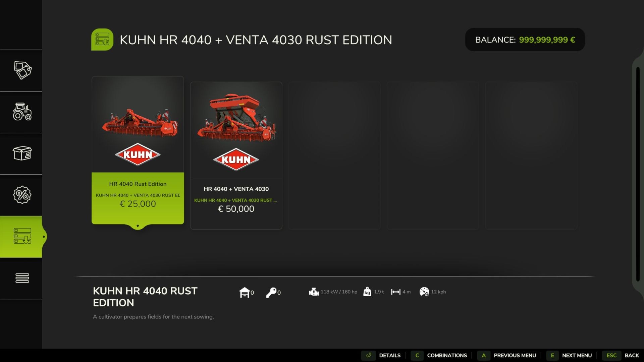Viewport: 644px width, 362px height.
Task: Click the speed gauge icon showing 12 kph
Action: tap(424, 292)
